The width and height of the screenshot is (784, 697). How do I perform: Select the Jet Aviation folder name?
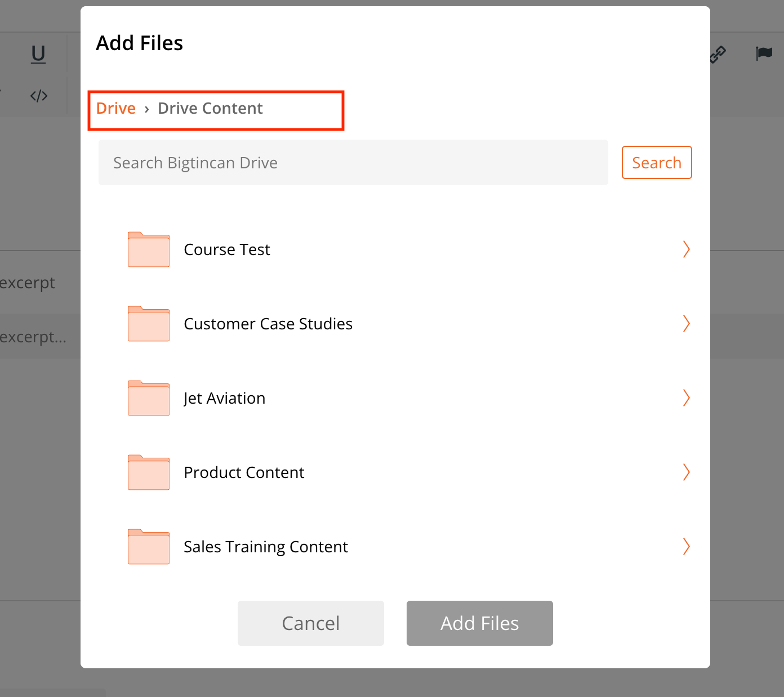coord(224,399)
